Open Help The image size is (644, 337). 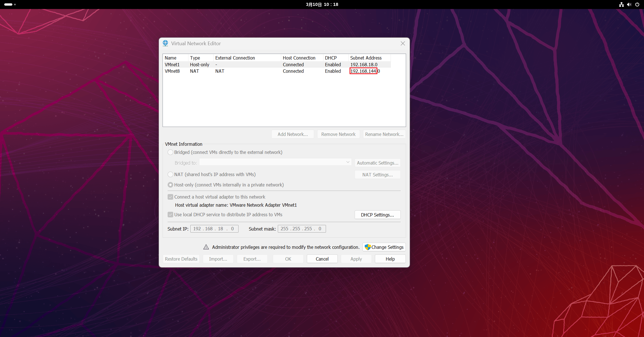pos(390,259)
